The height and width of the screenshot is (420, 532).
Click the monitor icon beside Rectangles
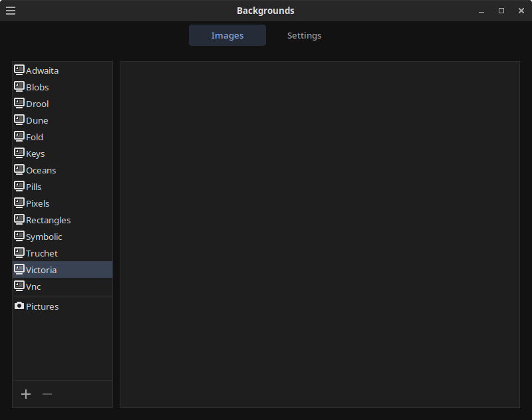pyautogui.click(x=19, y=220)
